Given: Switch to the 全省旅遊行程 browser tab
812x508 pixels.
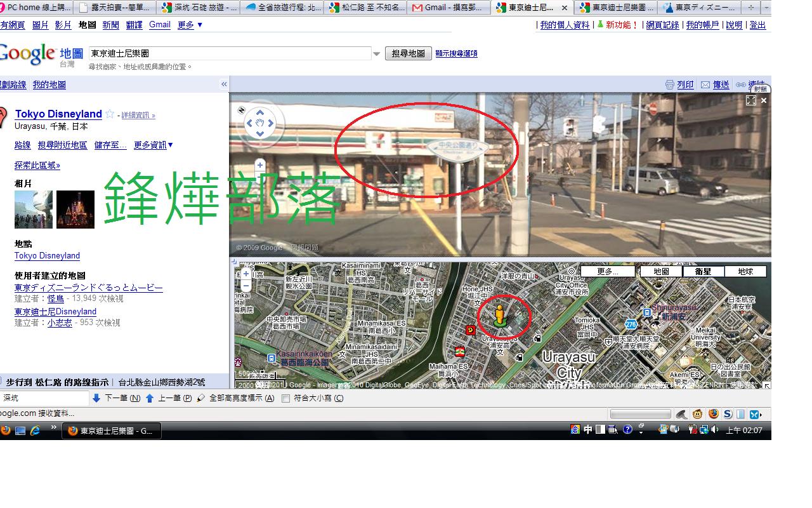Looking at the screenshot, I should (x=282, y=8).
